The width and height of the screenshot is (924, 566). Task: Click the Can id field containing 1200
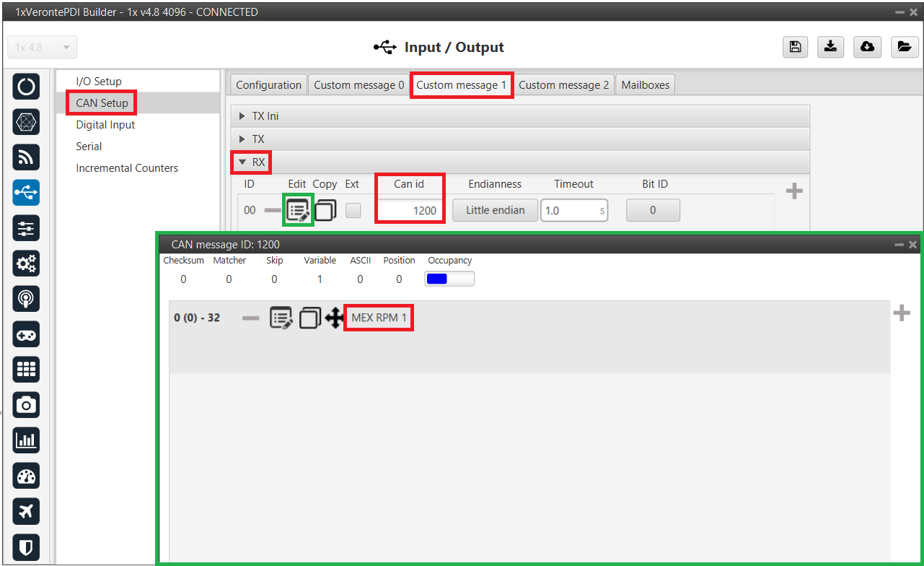[x=410, y=211]
